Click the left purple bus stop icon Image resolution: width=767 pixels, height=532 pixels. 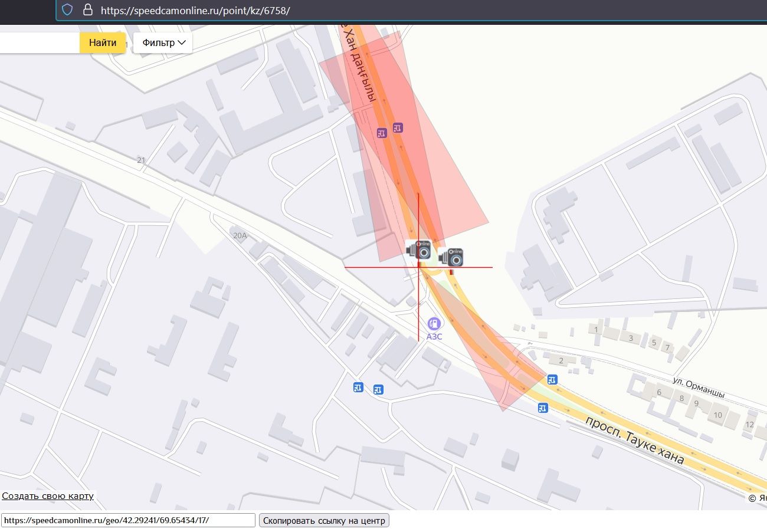pos(382,133)
